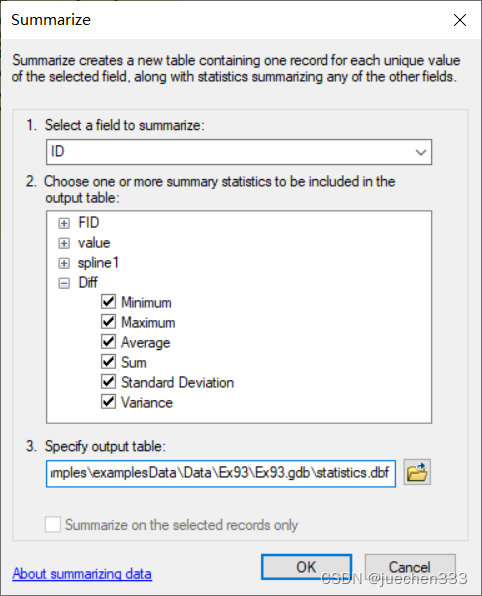The width and height of the screenshot is (482, 596).
Task: Toggle the Average statistic checkbox
Action: [x=108, y=342]
